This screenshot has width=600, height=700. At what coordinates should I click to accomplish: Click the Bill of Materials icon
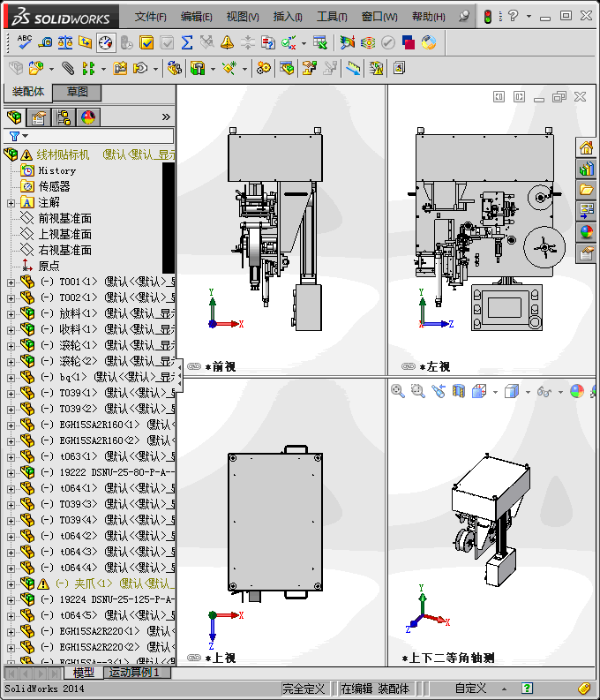(287, 68)
